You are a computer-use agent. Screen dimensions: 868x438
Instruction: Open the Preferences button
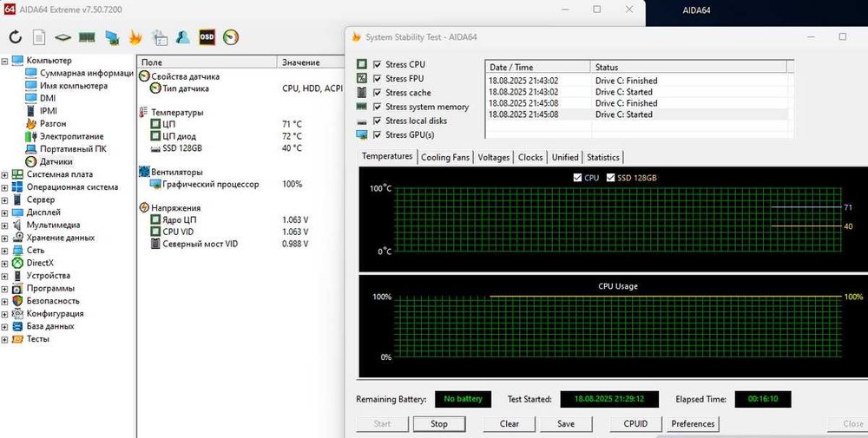pyautogui.click(x=693, y=424)
